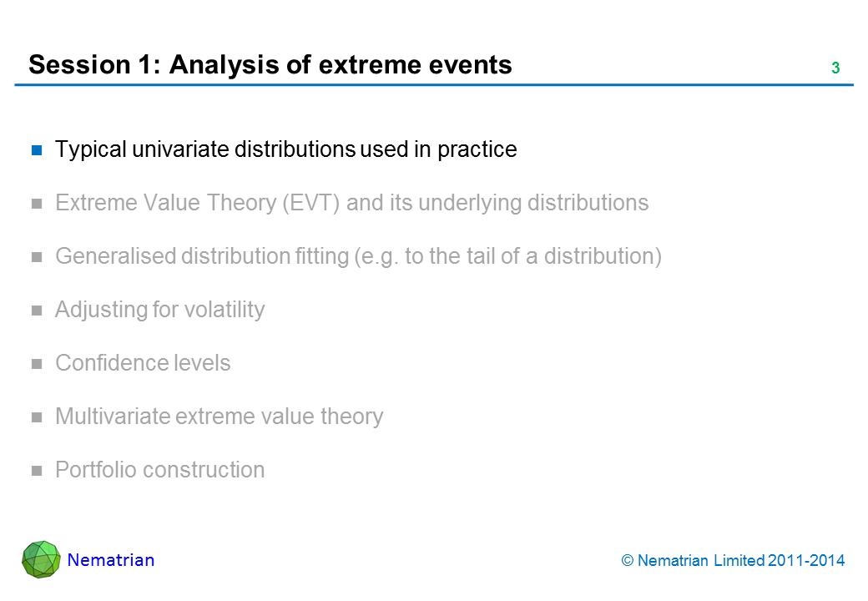Open Multivariate extreme value theory section
Image resolution: width=868 pixels, height=601 pixels.
[219, 417]
